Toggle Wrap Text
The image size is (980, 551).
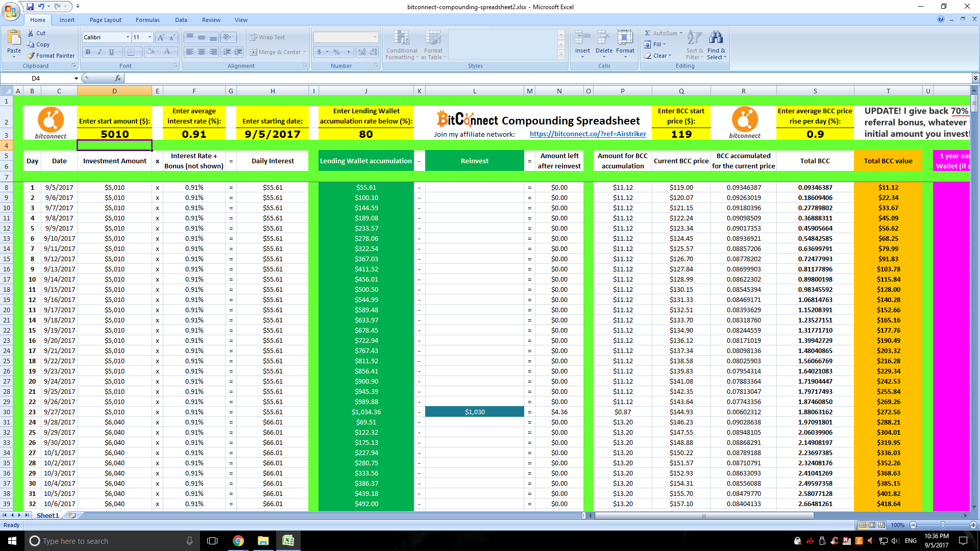pyautogui.click(x=267, y=37)
